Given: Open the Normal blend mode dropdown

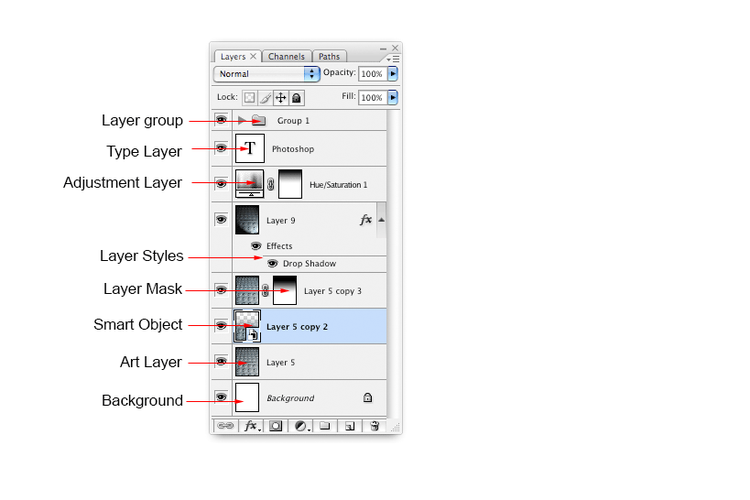Looking at the screenshot, I should [266, 74].
